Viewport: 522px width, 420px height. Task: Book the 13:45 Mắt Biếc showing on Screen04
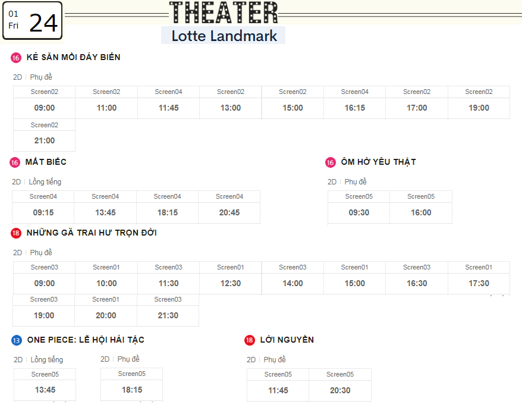click(x=105, y=207)
